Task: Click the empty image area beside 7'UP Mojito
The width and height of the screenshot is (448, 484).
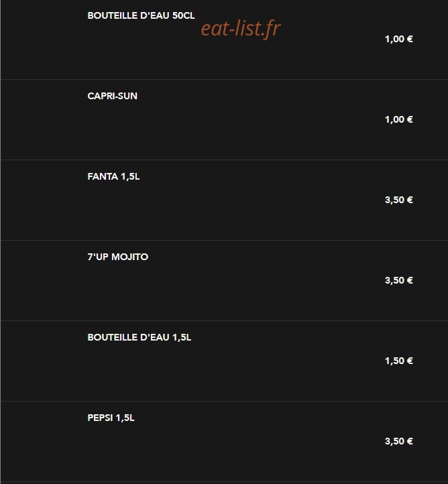Action: coord(43,281)
